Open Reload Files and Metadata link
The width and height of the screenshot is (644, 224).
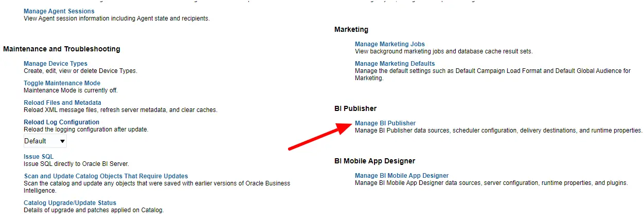pos(62,103)
